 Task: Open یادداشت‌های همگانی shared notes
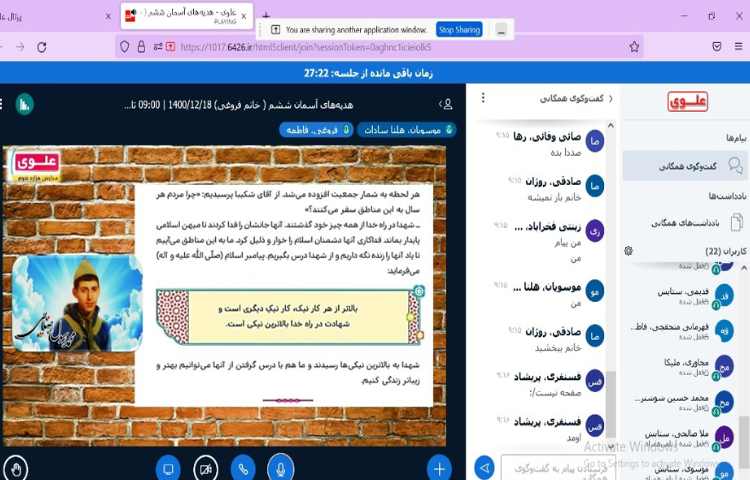pos(685,223)
